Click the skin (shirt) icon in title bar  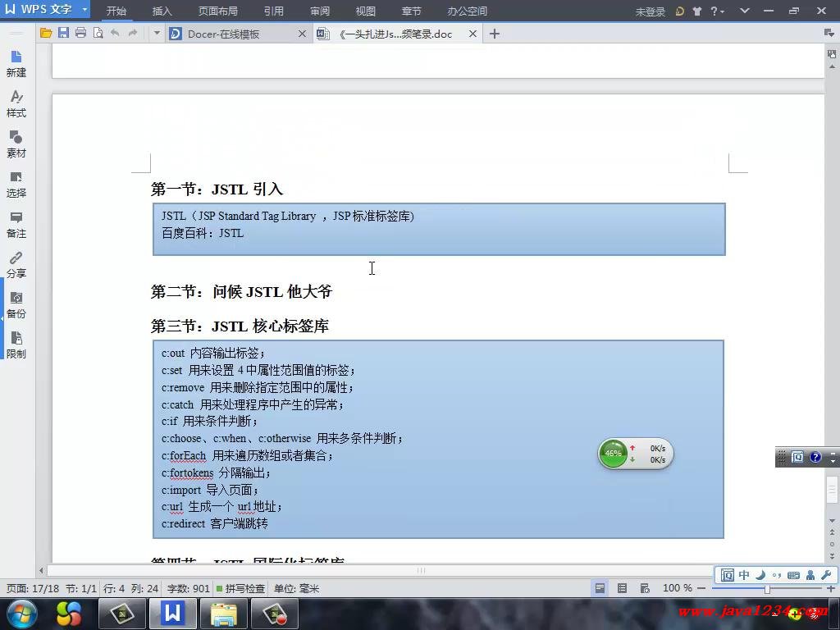pyautogui.click(x=697, y=11)
